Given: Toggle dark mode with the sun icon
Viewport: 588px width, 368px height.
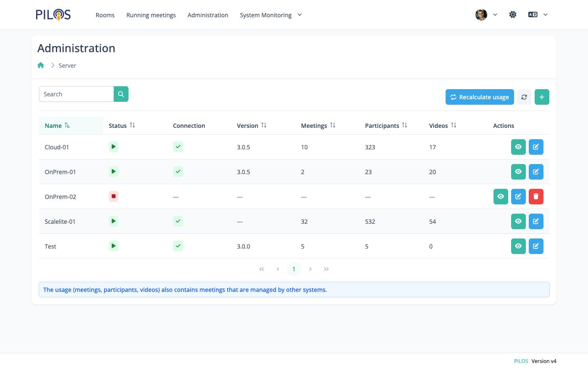Looking at the screenshot, I should (x=513, y=15).
